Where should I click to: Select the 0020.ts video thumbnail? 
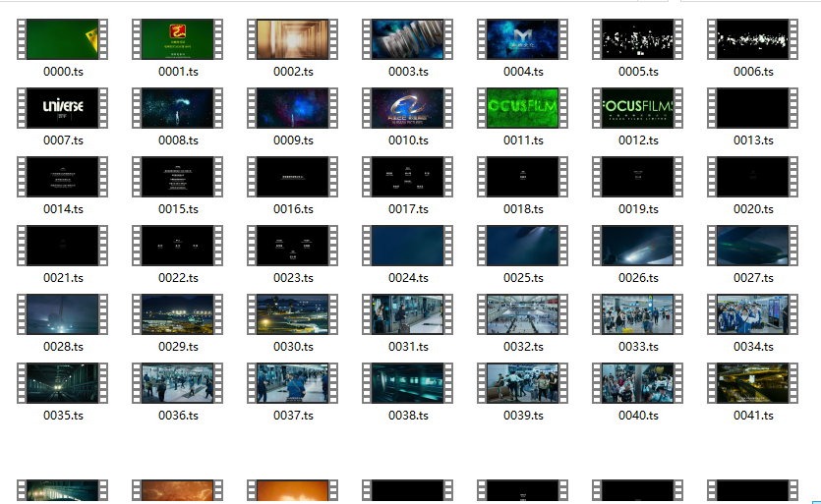click(x=752, y=177)
